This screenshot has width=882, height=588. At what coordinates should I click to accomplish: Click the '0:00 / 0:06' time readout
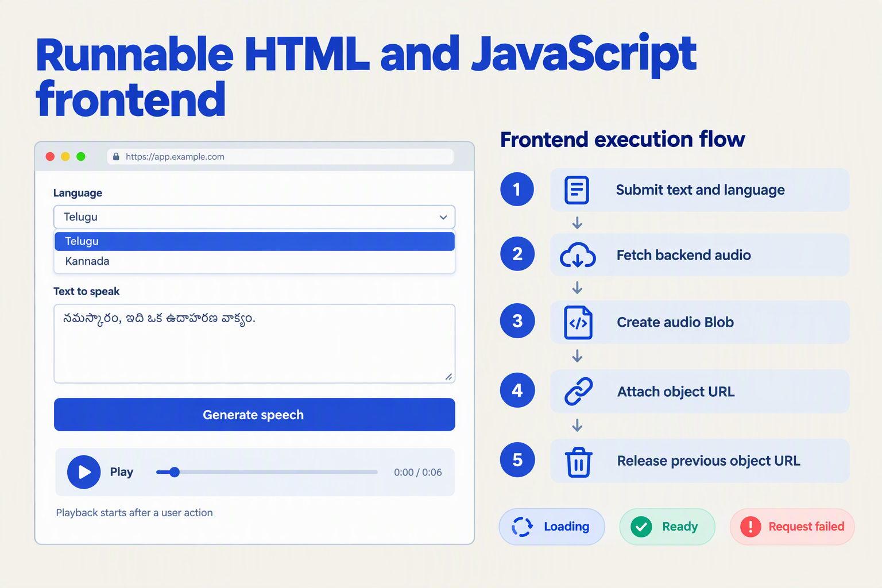point(418,473)
